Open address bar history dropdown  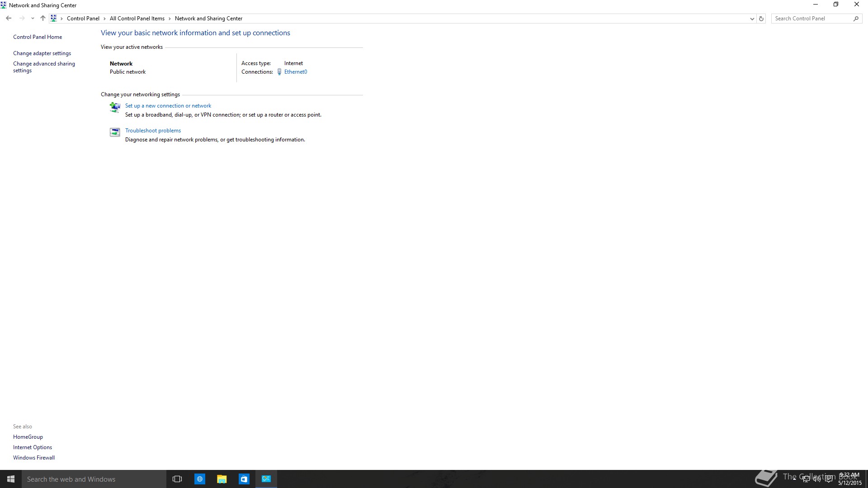pos(752,19)
